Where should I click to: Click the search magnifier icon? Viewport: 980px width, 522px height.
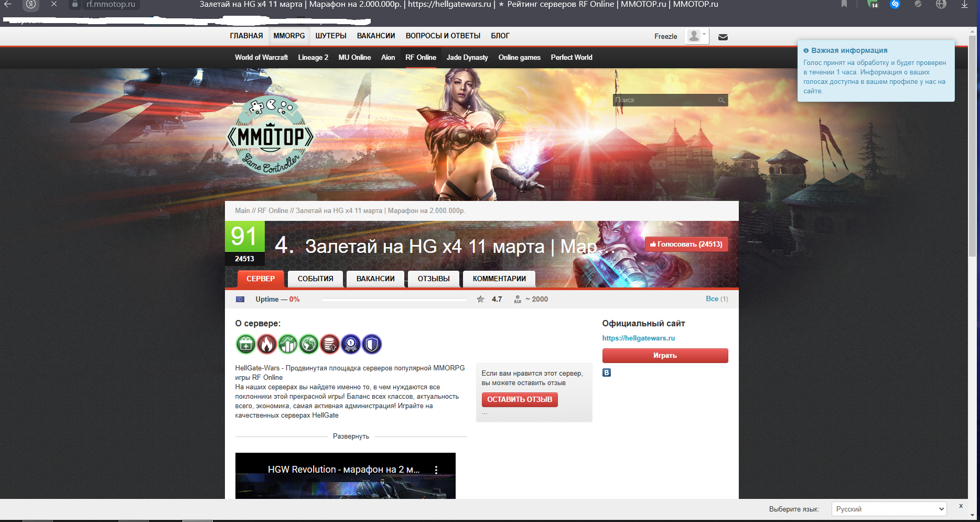click(721, 100)
